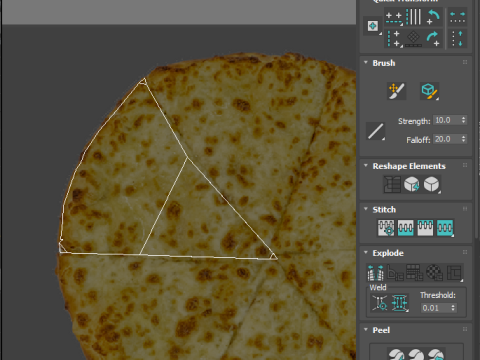Screen dimensions: 480x360
Task: Collapse the Peel rollout
Action: coord(366,330)
